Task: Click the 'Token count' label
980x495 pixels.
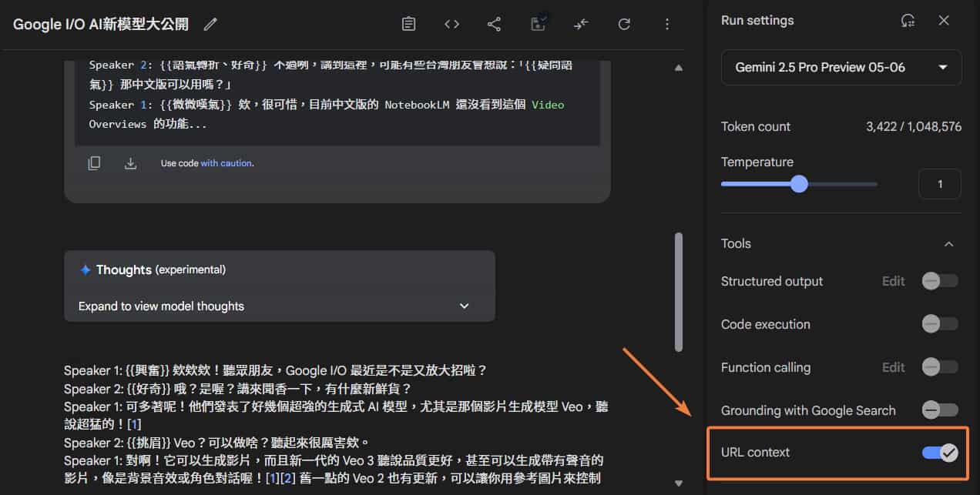Action: tap(756, 127)
